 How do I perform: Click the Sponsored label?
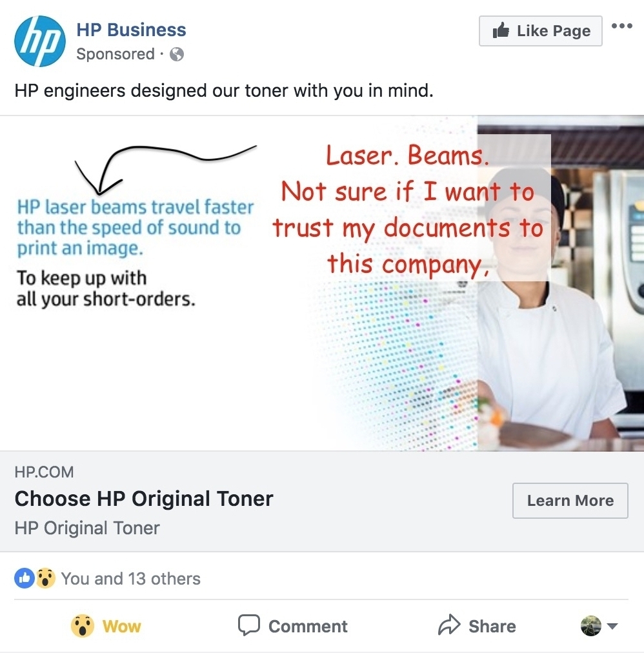115,54
